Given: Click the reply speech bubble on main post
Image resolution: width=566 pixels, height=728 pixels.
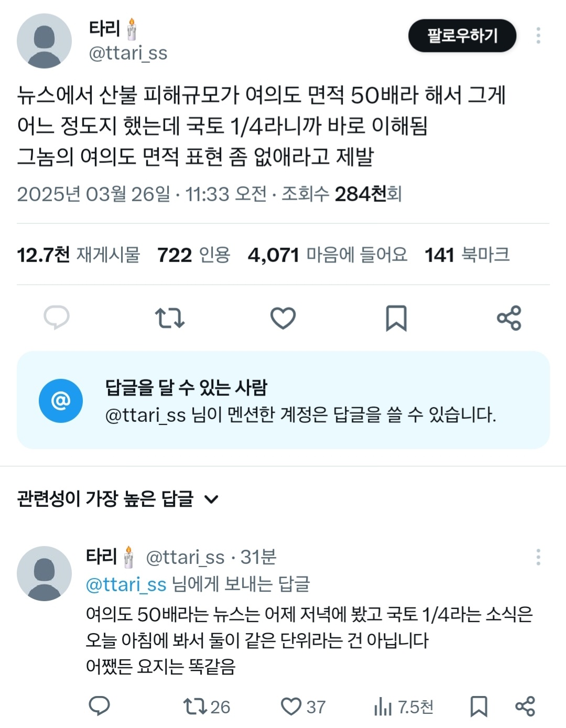Looking at the screenshot, I should click(x=57, y=318).
